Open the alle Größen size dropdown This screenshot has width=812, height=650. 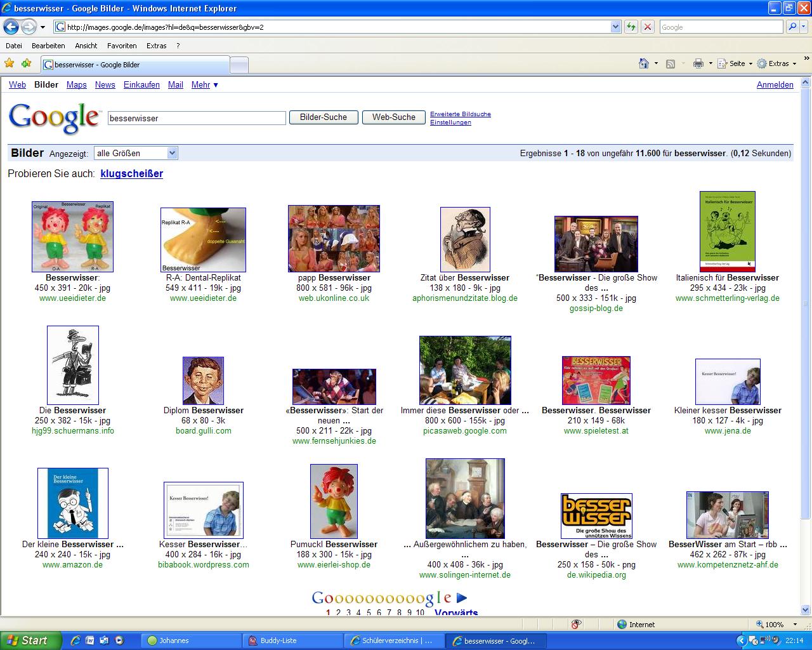tap(136, 153)
